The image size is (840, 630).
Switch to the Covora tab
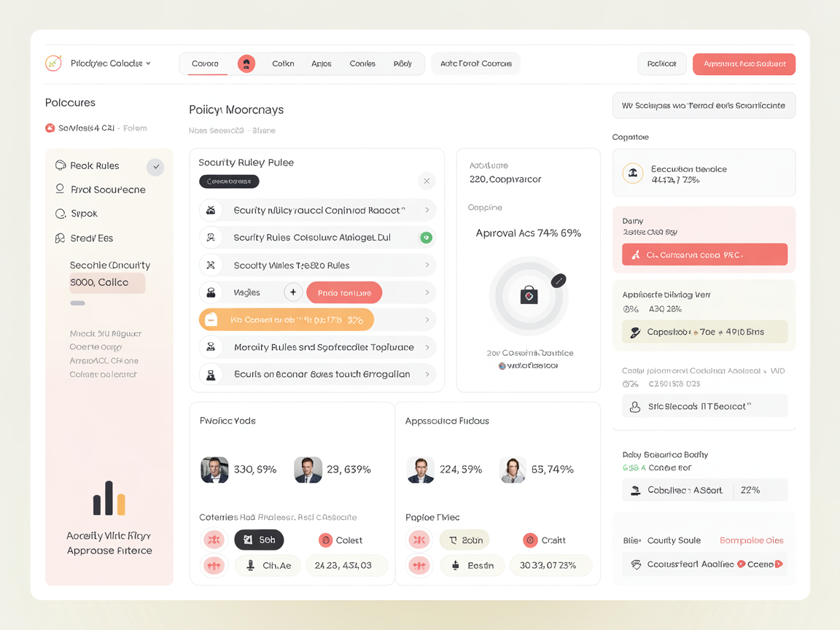click(x=205, y=63)
